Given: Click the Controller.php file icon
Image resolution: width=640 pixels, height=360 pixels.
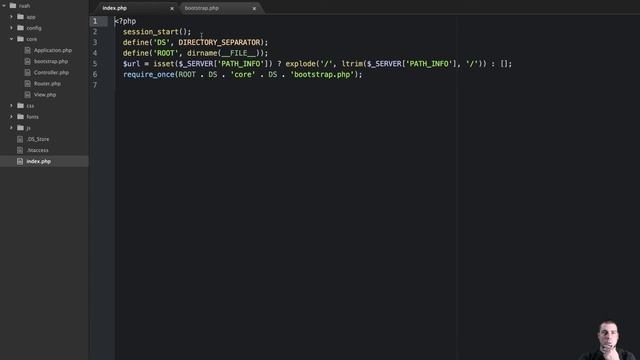Looking at the screenshot, I should point(27,72).
